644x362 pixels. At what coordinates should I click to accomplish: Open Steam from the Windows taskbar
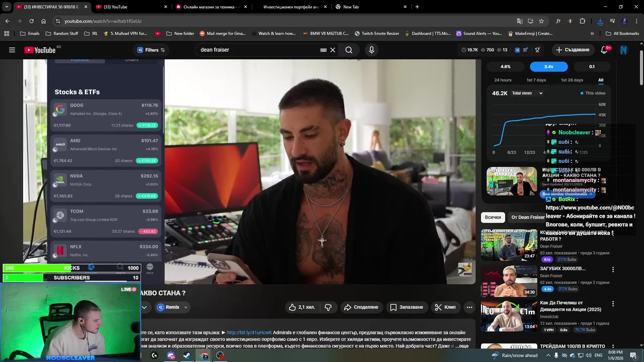click(187, 355)
